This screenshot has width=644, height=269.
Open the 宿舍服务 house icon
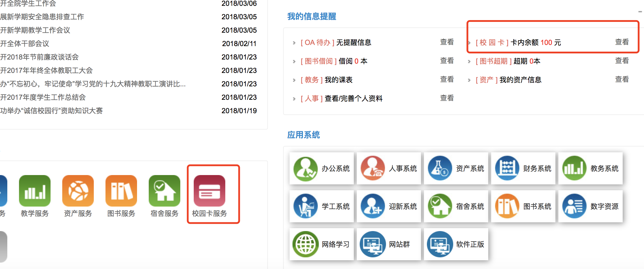[165, 191]
